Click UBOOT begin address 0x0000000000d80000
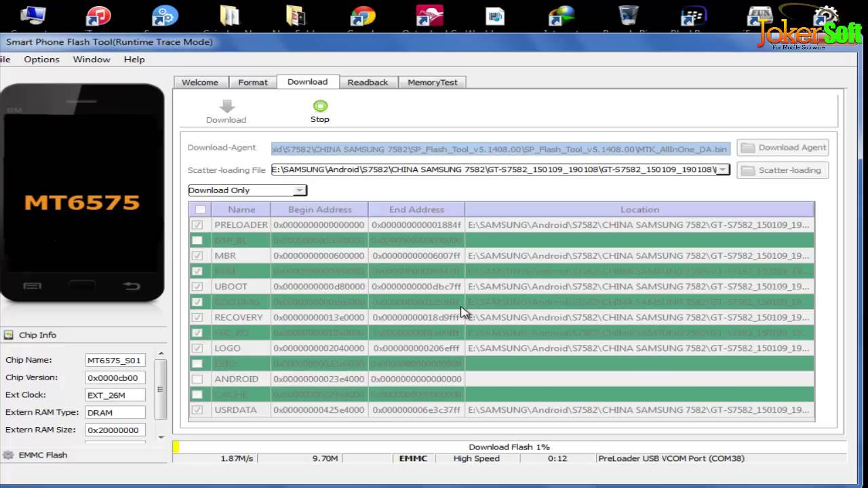 tap(319, 287)
